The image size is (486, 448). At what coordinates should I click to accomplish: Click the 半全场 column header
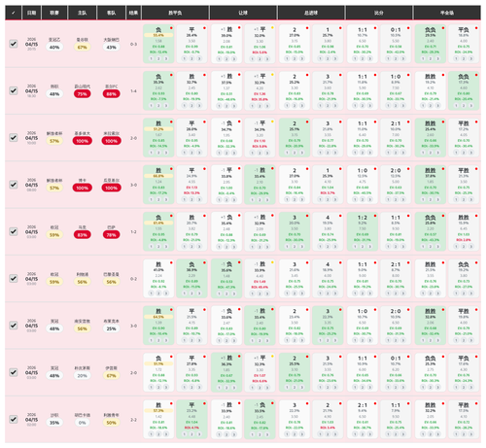pyautogui.click(x=447, y=13)
